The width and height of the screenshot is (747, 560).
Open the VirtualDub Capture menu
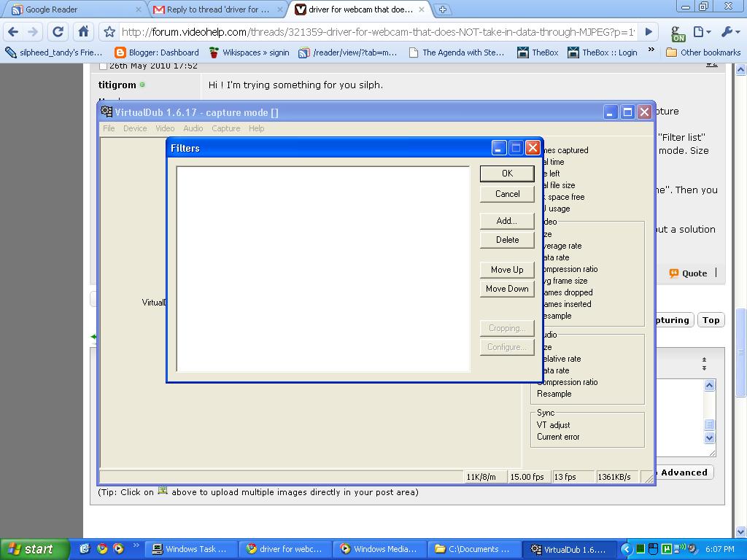click(x=226, y=128)
